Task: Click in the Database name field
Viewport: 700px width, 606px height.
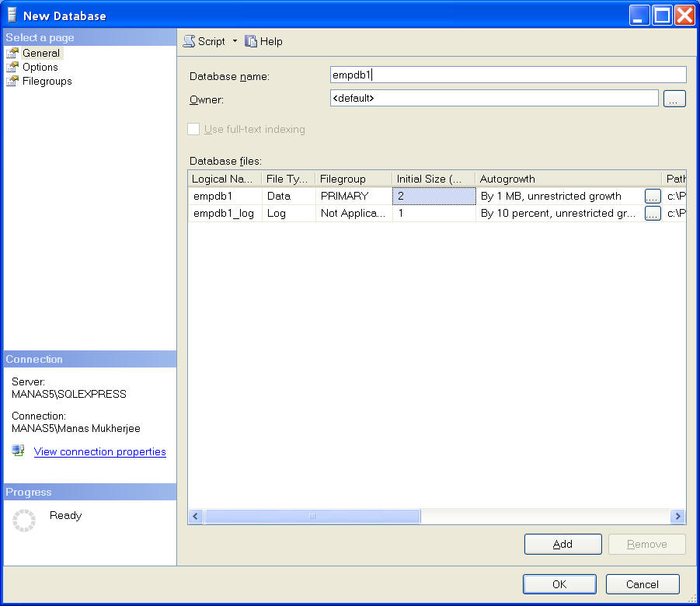Action: click(x=507, y=75)
